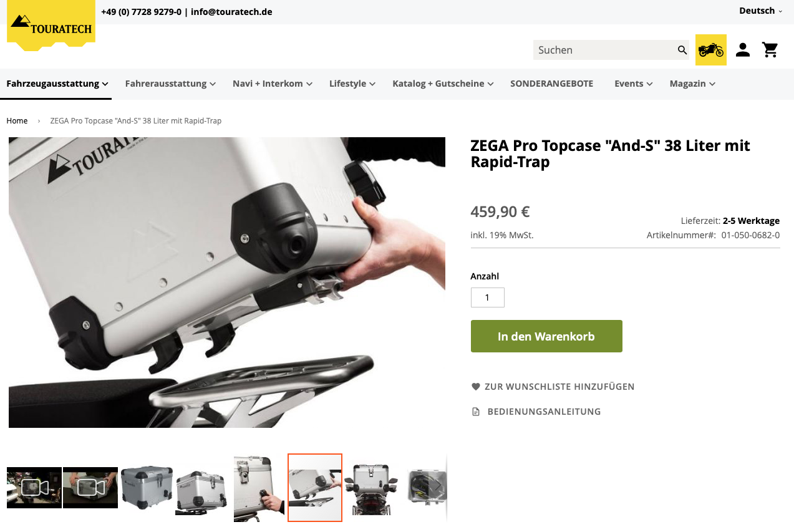Click the wishlist heart icon
The width and height of the screenshot is (794, 532).
point(476,387)
